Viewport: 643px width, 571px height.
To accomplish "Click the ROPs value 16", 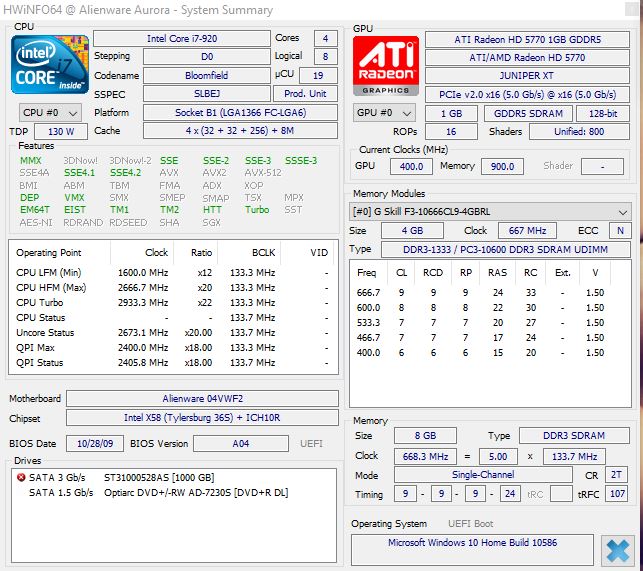I will [x=451, y=132].
